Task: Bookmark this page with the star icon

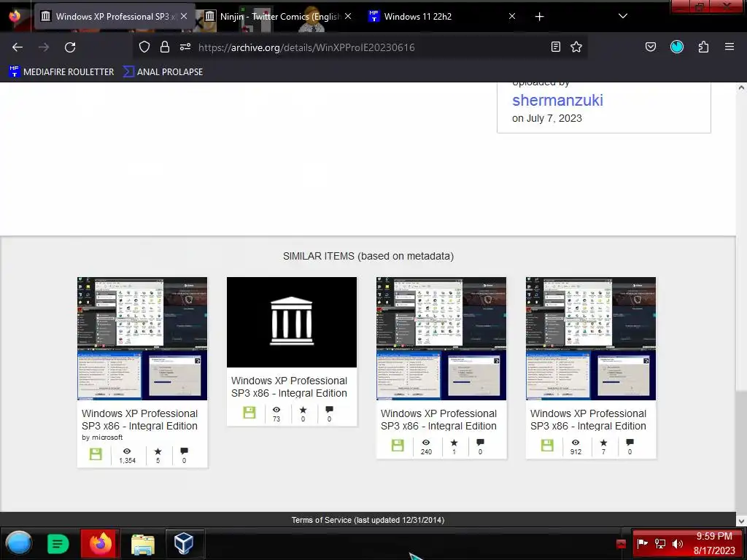Action: coord(576,47)
